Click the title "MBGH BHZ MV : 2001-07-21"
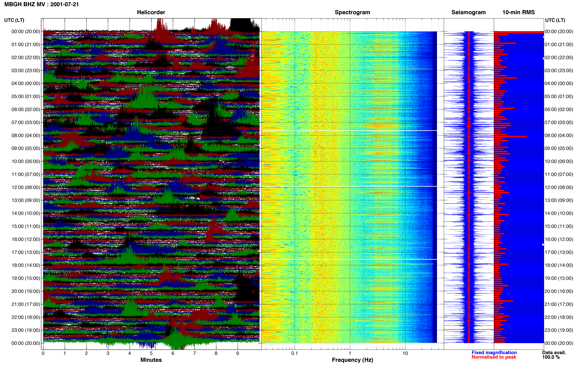 tap(42, 4)
